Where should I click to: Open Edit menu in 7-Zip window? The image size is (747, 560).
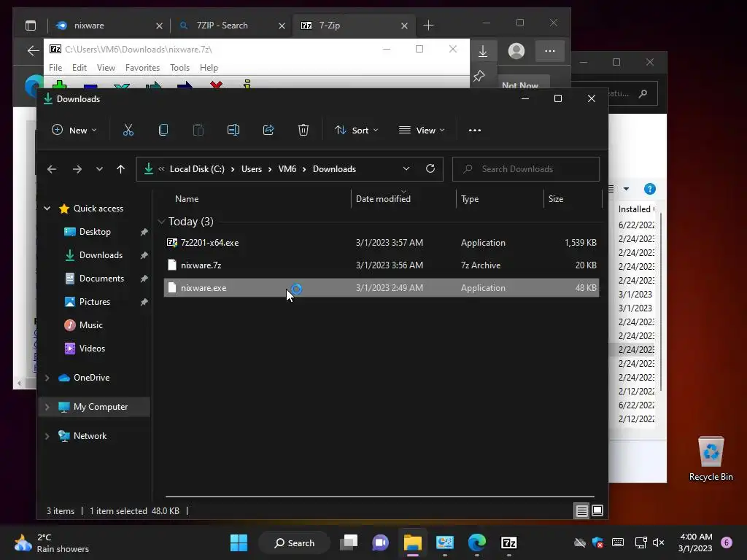pyautogui.click(x=79, y=68)
